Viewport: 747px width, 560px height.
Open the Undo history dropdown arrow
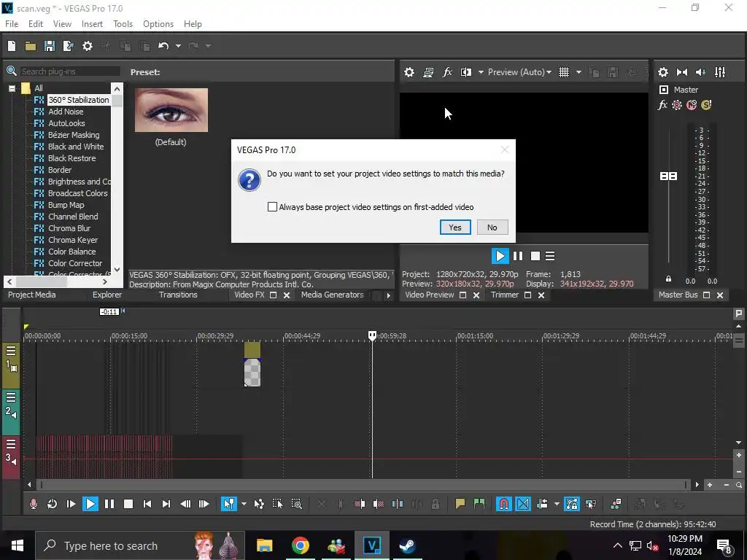pos(178,46)
